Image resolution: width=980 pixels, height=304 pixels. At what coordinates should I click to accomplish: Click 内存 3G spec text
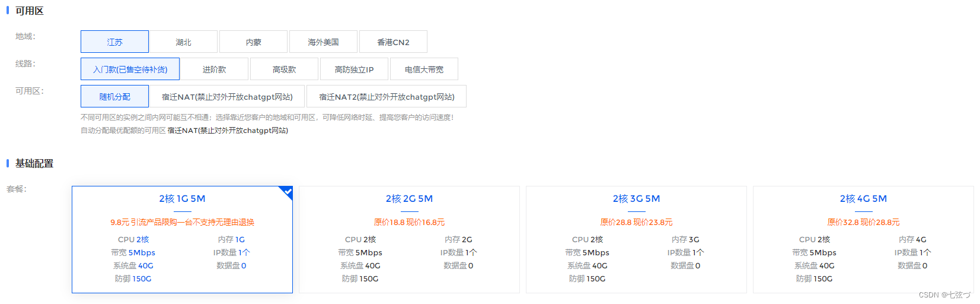point(685,239)
